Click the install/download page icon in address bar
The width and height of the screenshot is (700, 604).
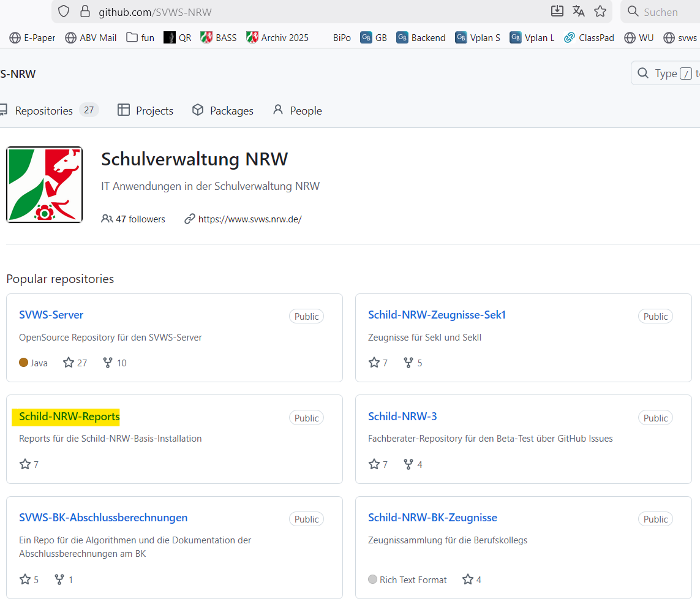coord(557,11)
